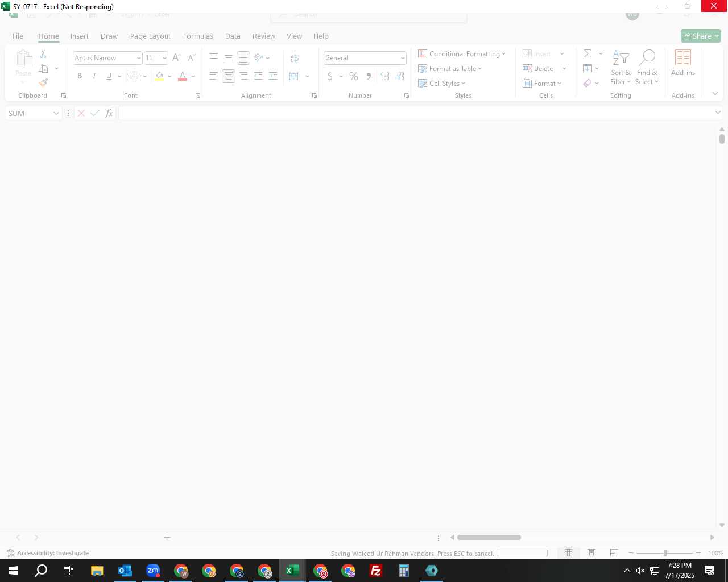The image size is (728, 582).
Task: Switch to the Draw tab
Action: coord(109,36)
